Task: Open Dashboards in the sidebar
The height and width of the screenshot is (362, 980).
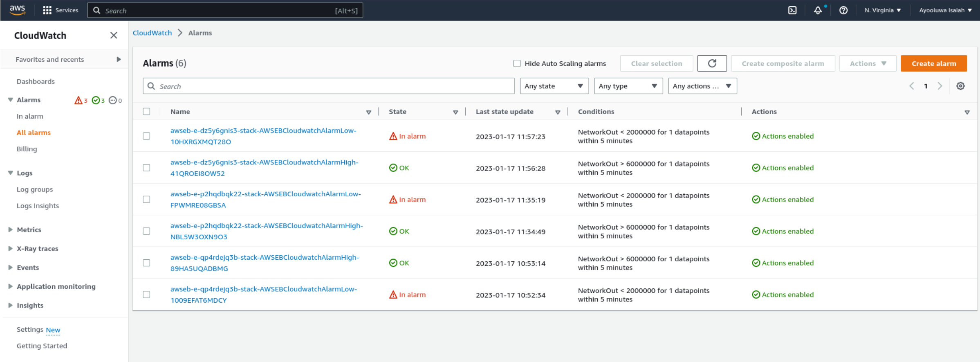Action: (36, 81)
